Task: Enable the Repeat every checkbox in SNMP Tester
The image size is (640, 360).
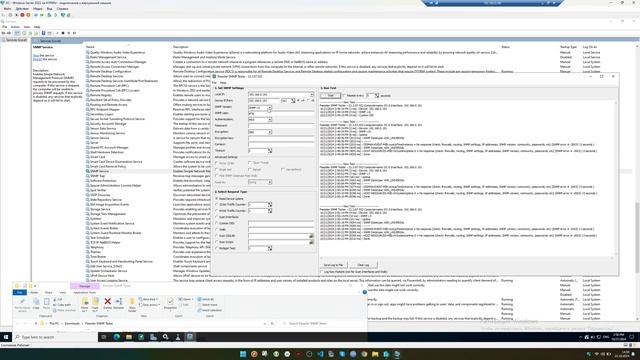Action: pyautogui.click(x=344, y=96)
